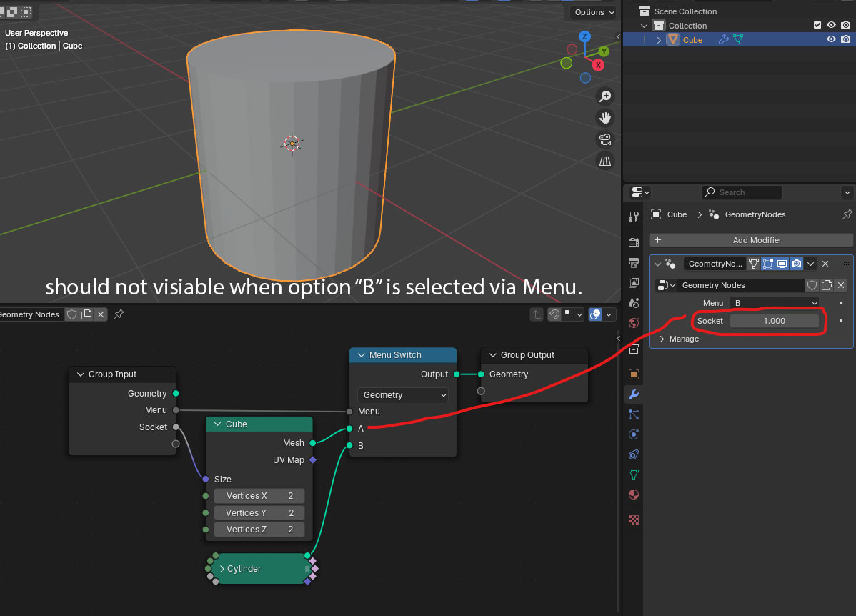
Task: Toggle modifier render visibility camera icon
Action: point(797,264)
